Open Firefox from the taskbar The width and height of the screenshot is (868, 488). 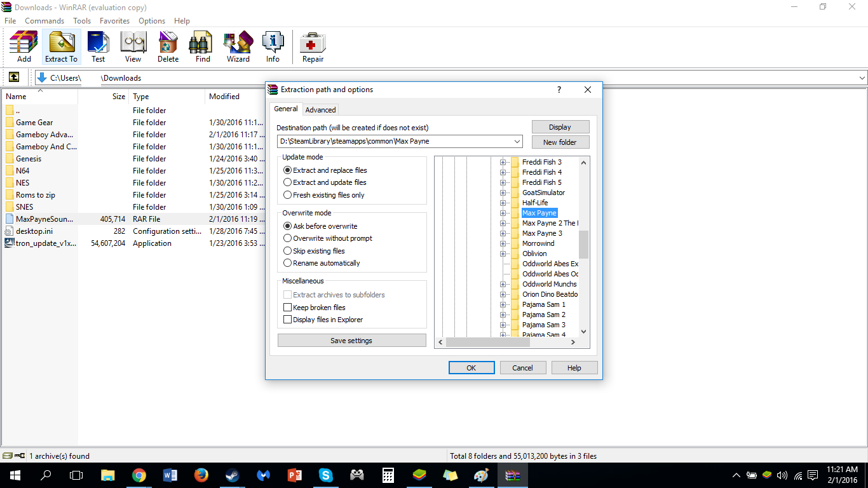pos(201,475)
